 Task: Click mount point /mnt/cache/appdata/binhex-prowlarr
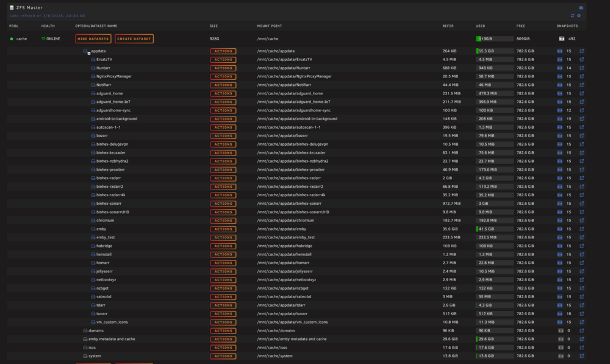290,170
